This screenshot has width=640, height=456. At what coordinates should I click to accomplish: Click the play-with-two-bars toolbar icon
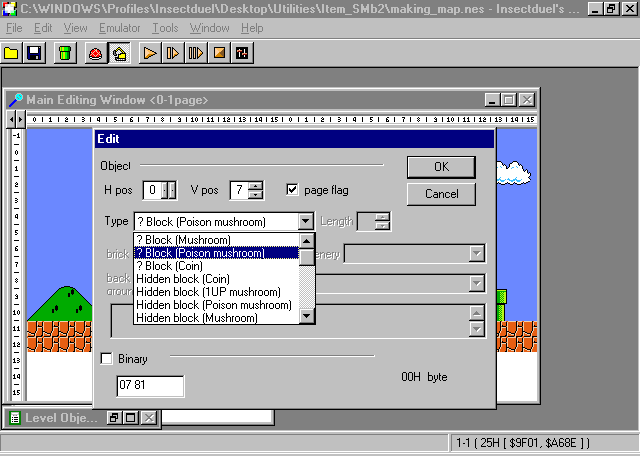pyautogui.click(x=196, y=52)
